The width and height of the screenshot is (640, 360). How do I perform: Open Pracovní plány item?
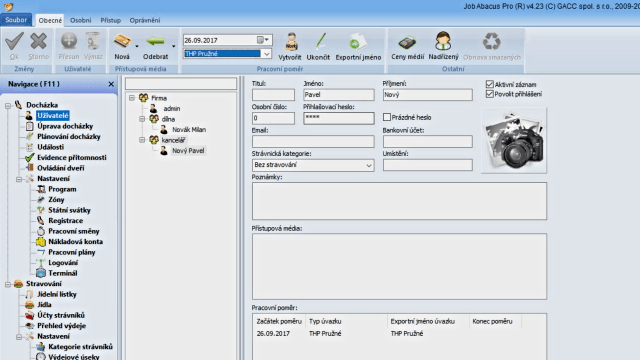coord(71,252)
